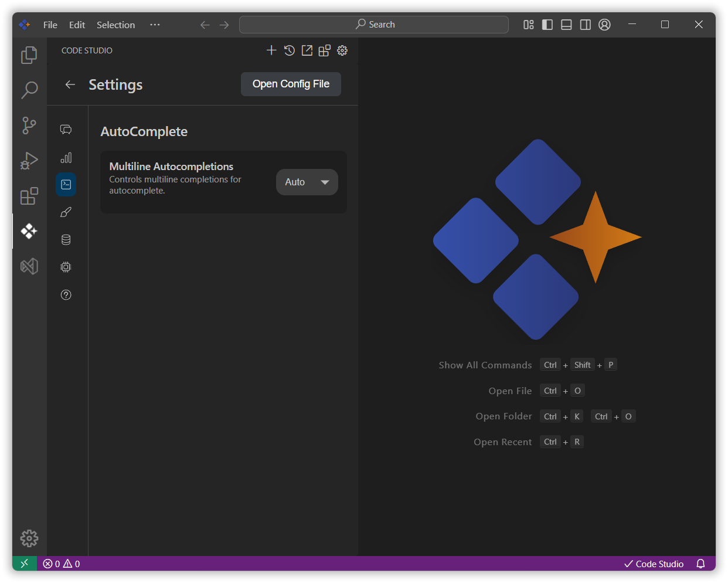The height and width of the screenshot is (583, 728).
Task: Open the Run and Debug view
Action: click(x=29, y=160)
